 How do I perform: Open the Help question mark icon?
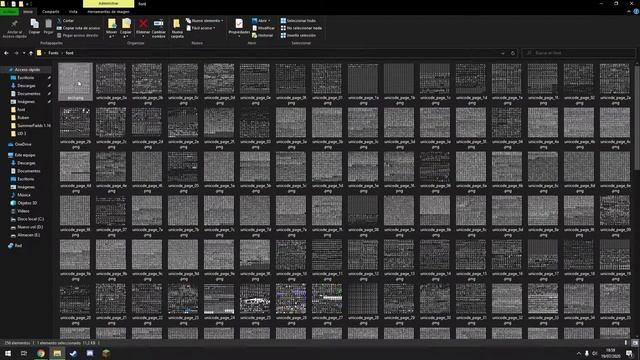(x=636, y=12)
